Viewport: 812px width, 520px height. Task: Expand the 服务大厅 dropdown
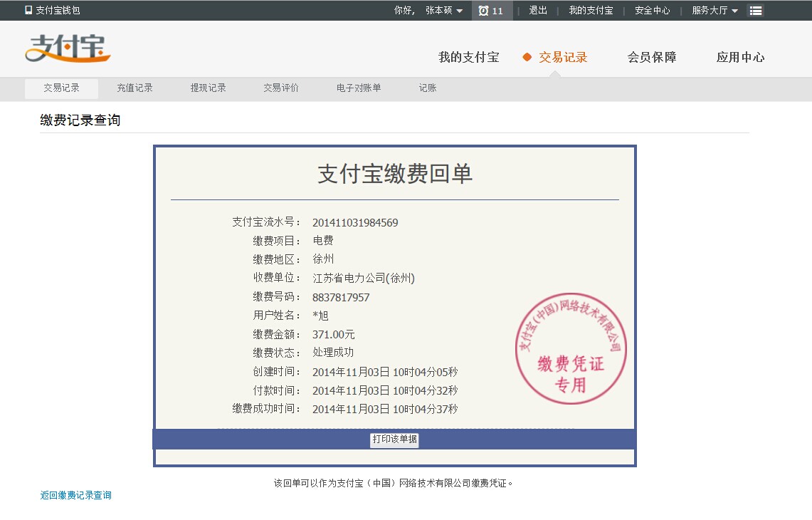pos(715,11)
